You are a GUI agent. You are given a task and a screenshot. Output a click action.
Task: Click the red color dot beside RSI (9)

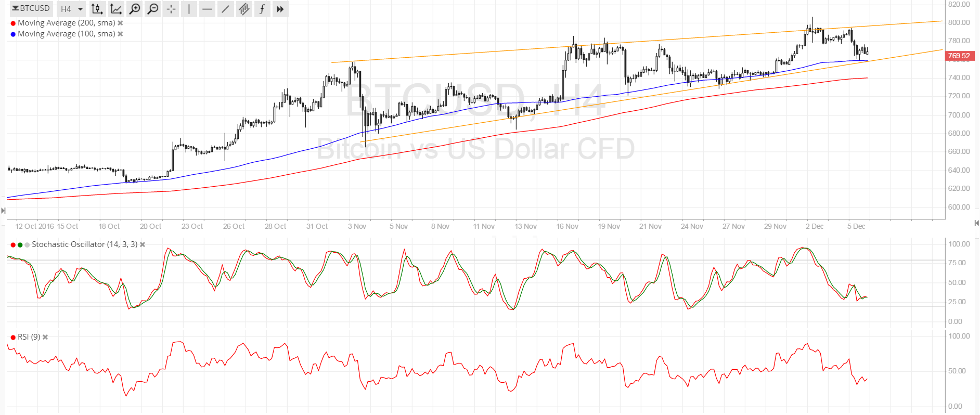point(13,338)
